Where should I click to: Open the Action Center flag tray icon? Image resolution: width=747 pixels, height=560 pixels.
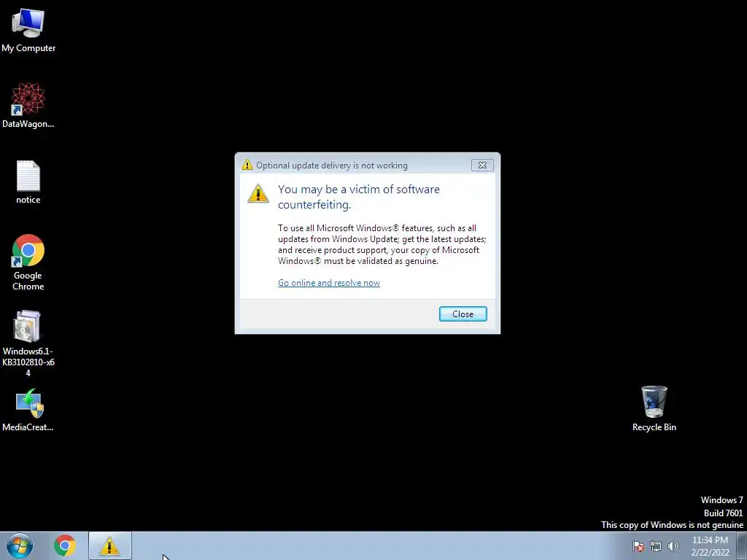click(638, 546)
